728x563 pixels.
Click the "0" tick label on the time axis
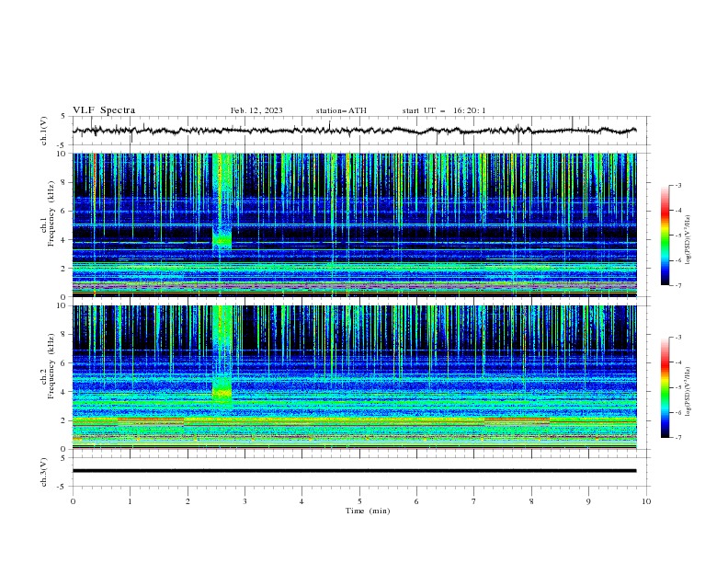73,501
